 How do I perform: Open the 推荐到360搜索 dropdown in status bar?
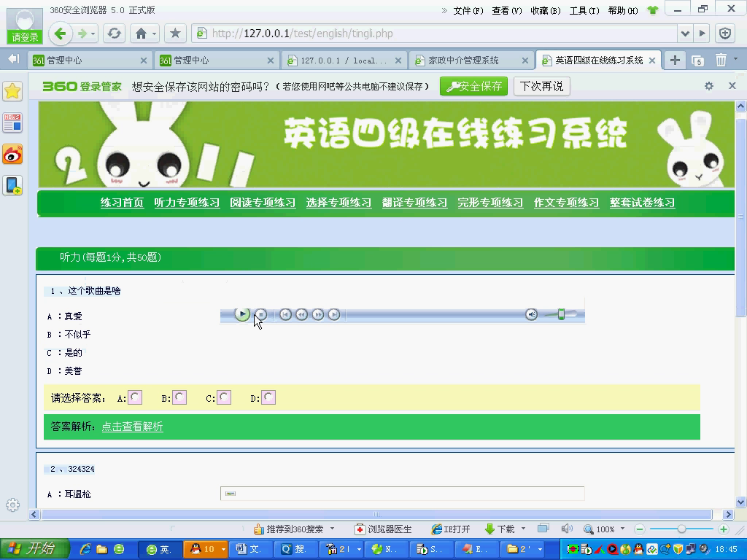coord(332,529)
